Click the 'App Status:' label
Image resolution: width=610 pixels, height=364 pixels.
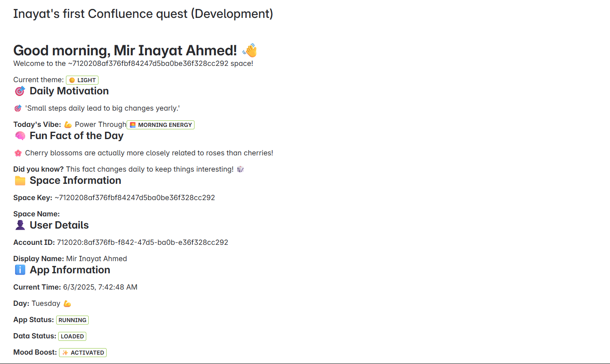[34, 320]
